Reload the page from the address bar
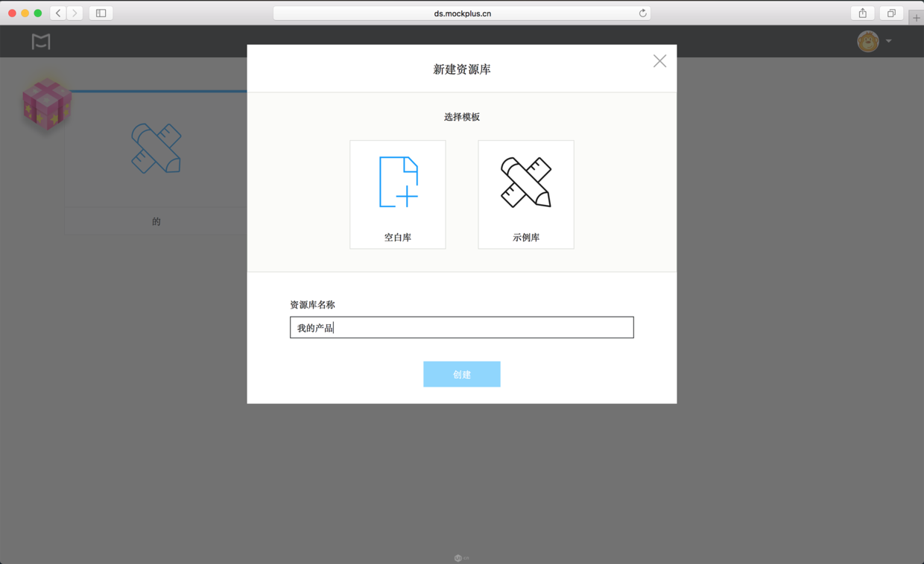This screenshot has width=924, height=564. tap(642, 13)
